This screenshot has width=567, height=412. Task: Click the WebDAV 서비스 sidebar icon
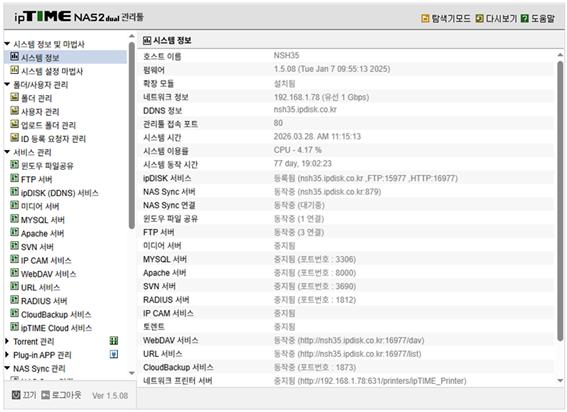[14, 273]
